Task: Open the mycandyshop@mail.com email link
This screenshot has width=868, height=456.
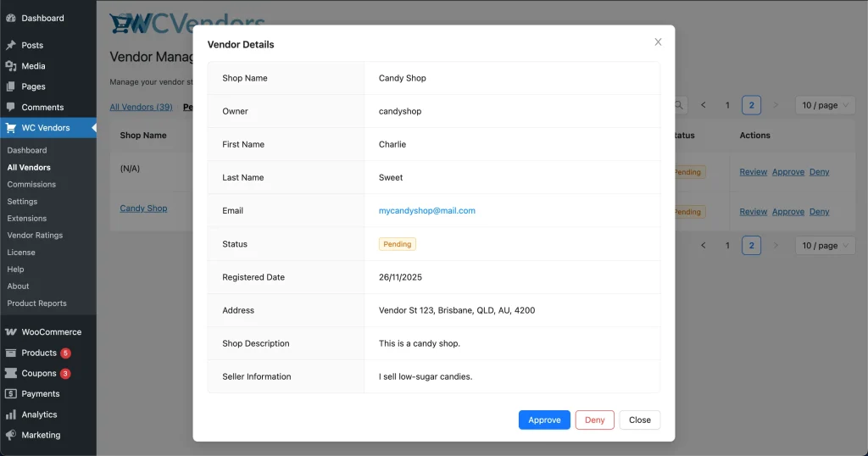Action: pyautogui.click(x=426, y=211)
